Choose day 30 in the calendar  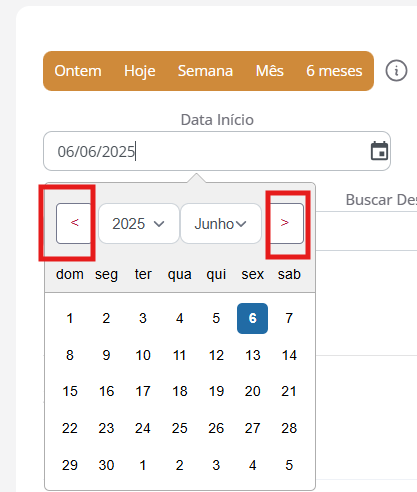(106, 465)
